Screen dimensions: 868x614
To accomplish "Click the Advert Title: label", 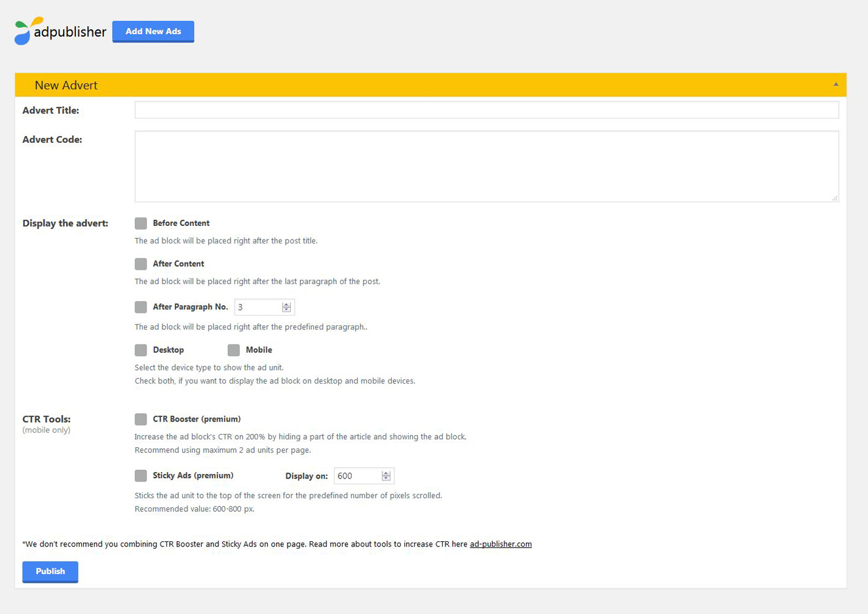I will pos(50,111).
